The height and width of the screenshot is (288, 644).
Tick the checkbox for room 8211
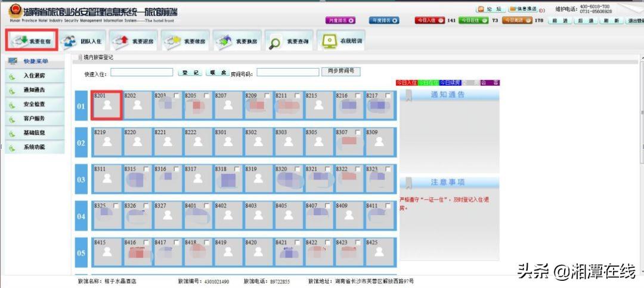[298, 95]
